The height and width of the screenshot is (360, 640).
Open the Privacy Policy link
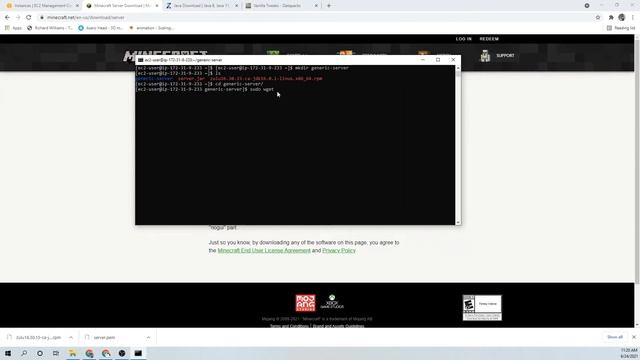tap(339, 251)
